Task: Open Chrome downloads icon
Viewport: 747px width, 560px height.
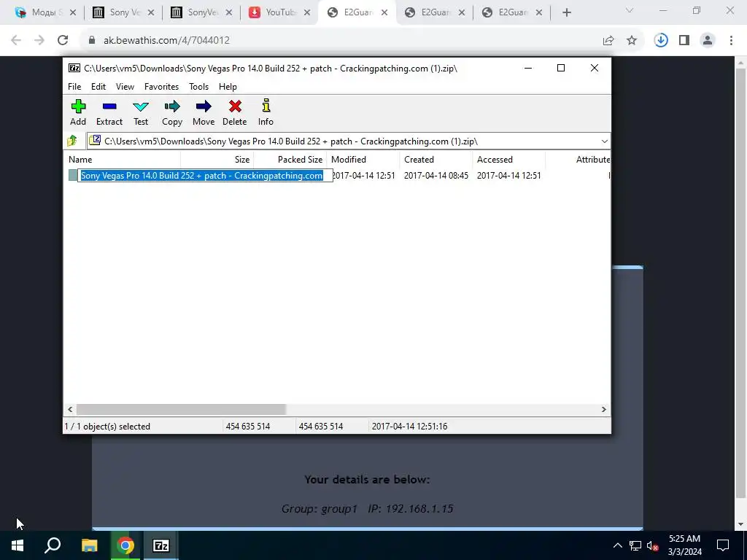Action: [x=661, y=41]
